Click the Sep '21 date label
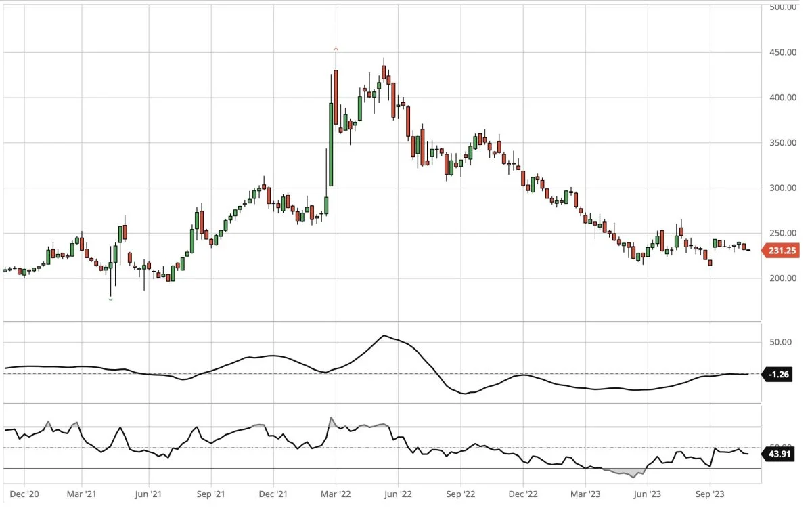 pos(210,494)
